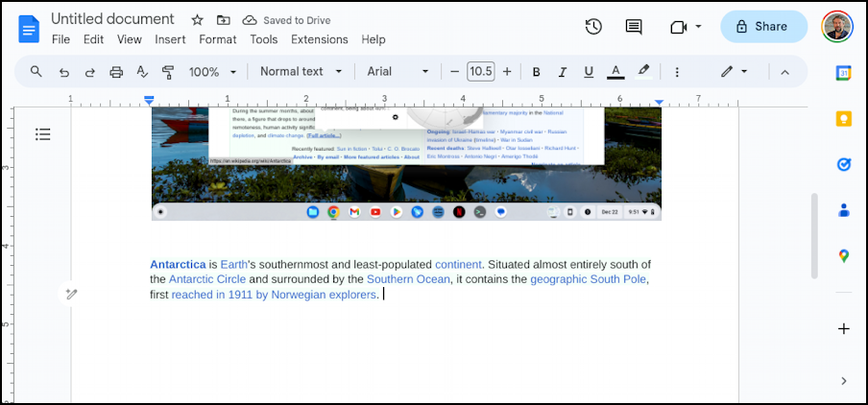The width and height of the screenshot is (868, 405).
Task: Open meeting options dropdown arrow
Action: point(698,27)
